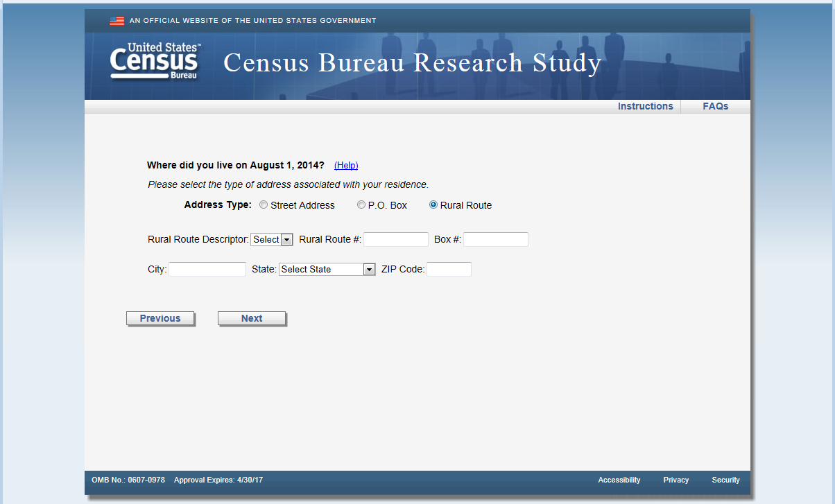Click the US flag icon in banner
The height and width of the screenshot is (504, 835).
click(117, 21)
